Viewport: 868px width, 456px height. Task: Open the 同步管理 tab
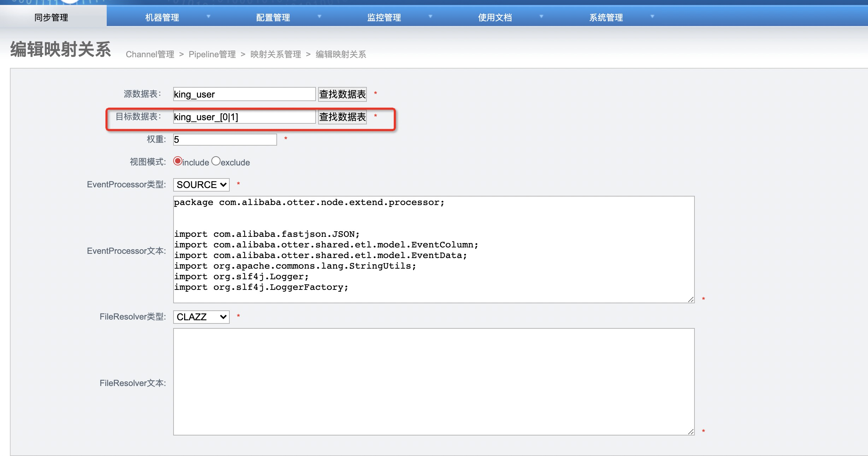[51, 17]
